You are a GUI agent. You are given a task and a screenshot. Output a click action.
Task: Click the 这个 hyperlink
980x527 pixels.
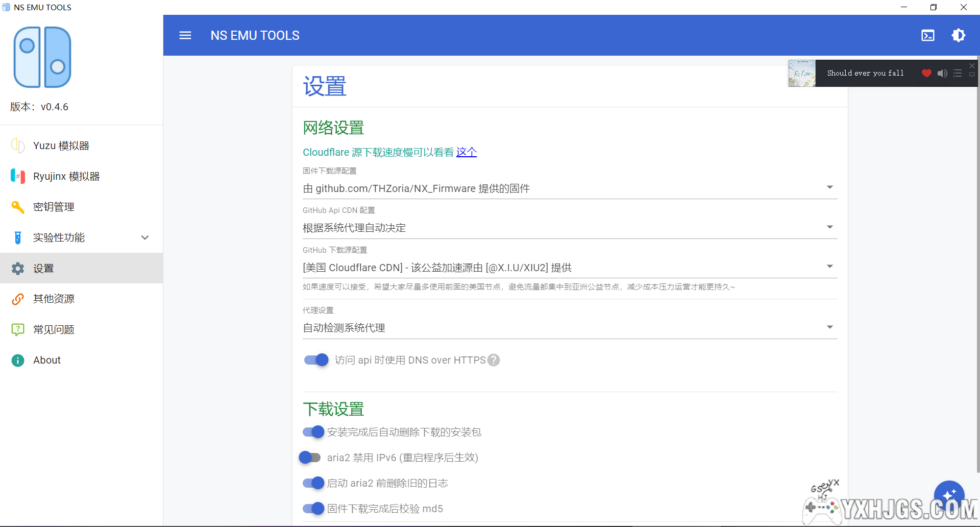(x=466, y=152)
